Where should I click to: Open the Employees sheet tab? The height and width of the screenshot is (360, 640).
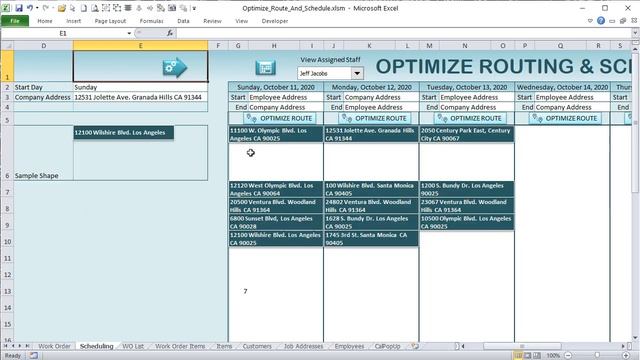349,346
